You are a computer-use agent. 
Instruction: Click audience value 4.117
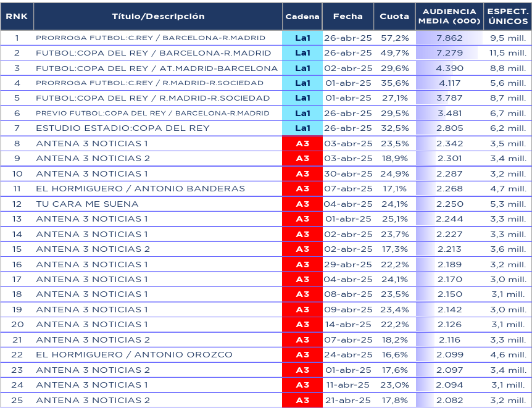click(x=449, y=83)
